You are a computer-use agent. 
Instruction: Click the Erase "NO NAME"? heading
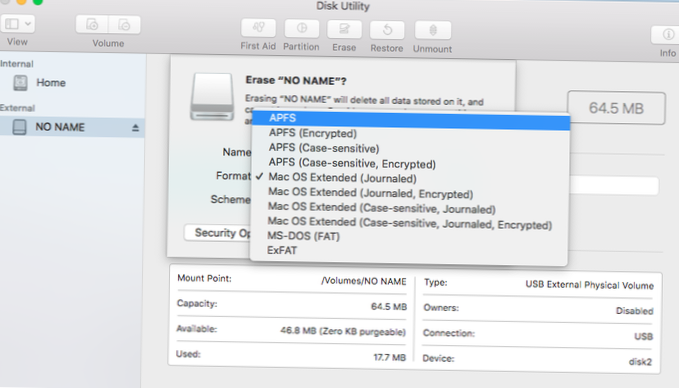click(296, 81)
